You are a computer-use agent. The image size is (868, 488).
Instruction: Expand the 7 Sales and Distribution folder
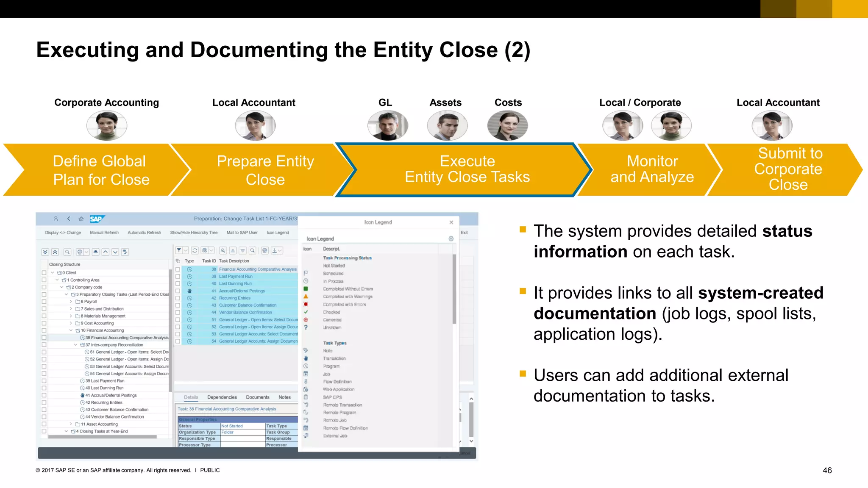pos(71,309)
